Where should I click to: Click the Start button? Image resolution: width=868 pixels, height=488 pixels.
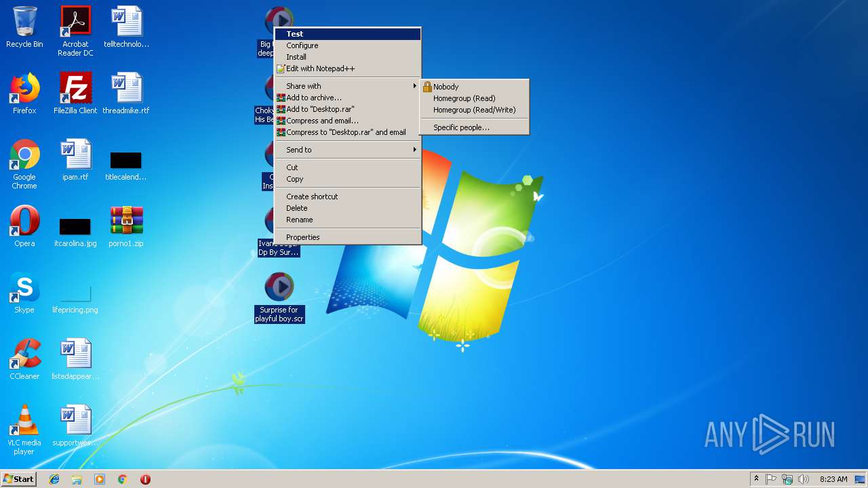19,479
